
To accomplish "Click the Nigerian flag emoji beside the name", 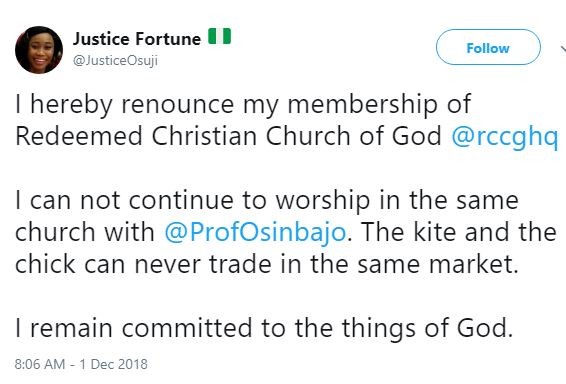I will pyautogui.click(x=219, y=36).
